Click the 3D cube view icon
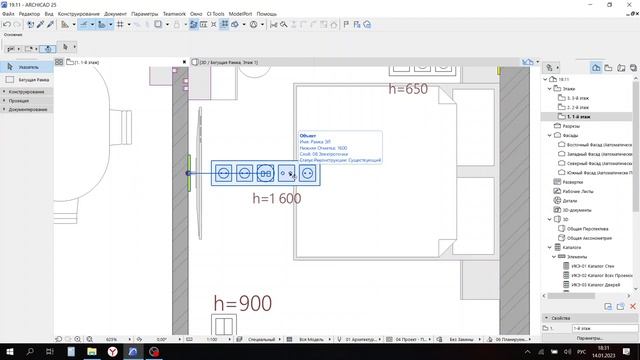Viewport: 640px width, 360px height. tap(235, 24)
